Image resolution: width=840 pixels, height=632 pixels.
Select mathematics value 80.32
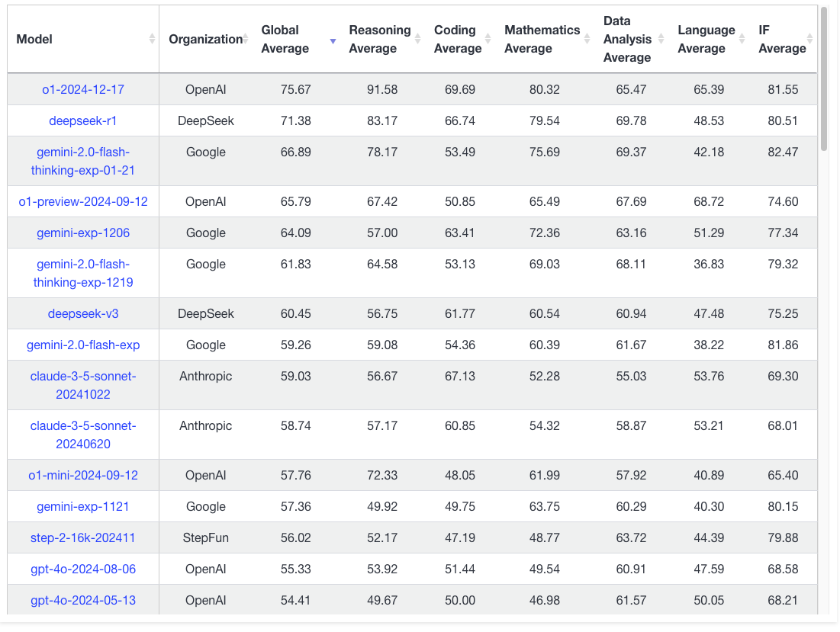544,89
